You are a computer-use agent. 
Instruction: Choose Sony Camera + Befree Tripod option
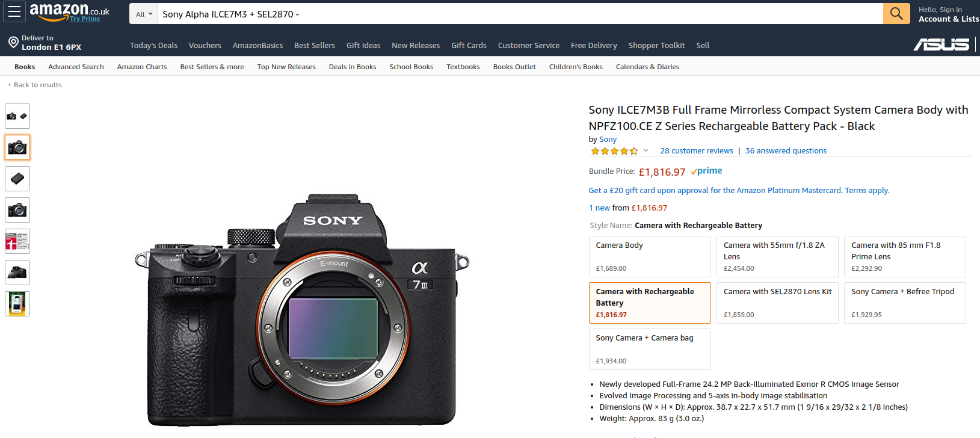coord(904,303)
